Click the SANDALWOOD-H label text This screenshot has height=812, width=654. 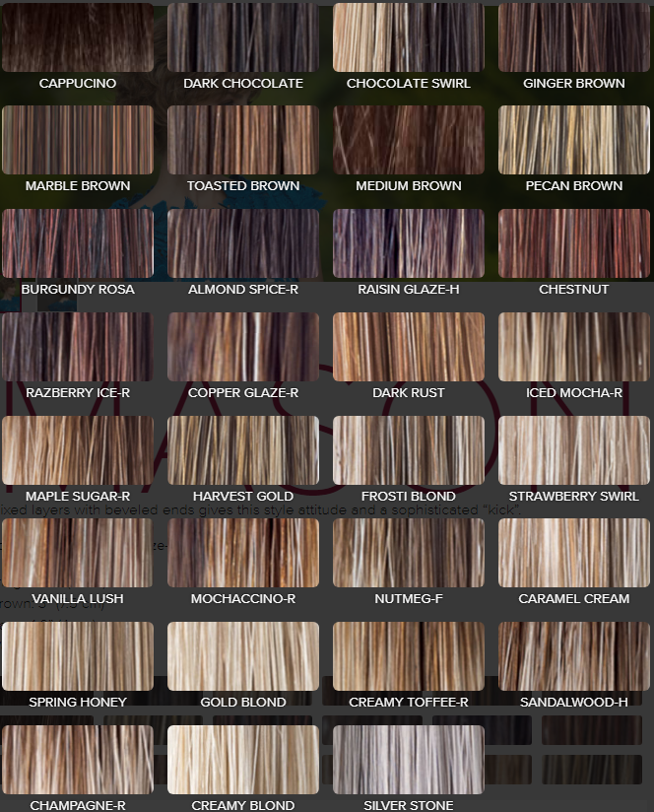pos(574,703)
